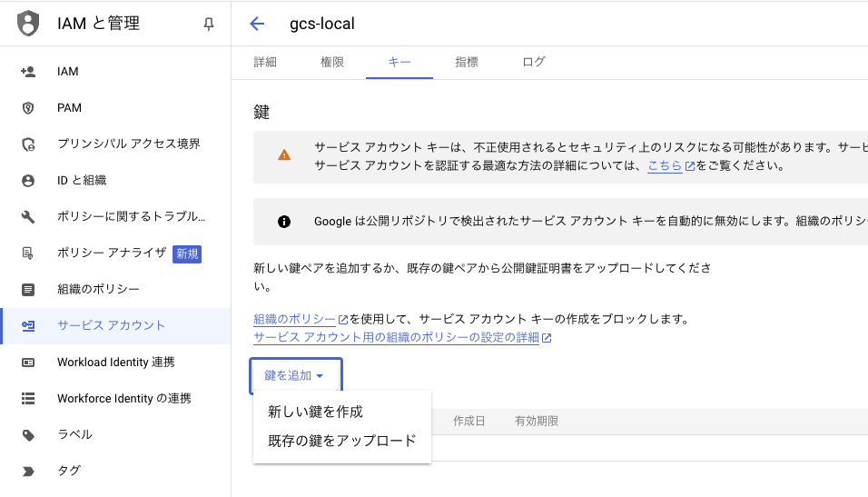
Task: Click the IAM と管理 header title
Action: tap(99, 24)
